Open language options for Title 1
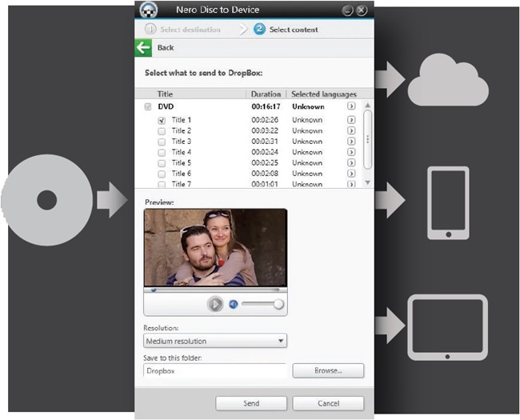520x420 pixels. coord(351,120)
